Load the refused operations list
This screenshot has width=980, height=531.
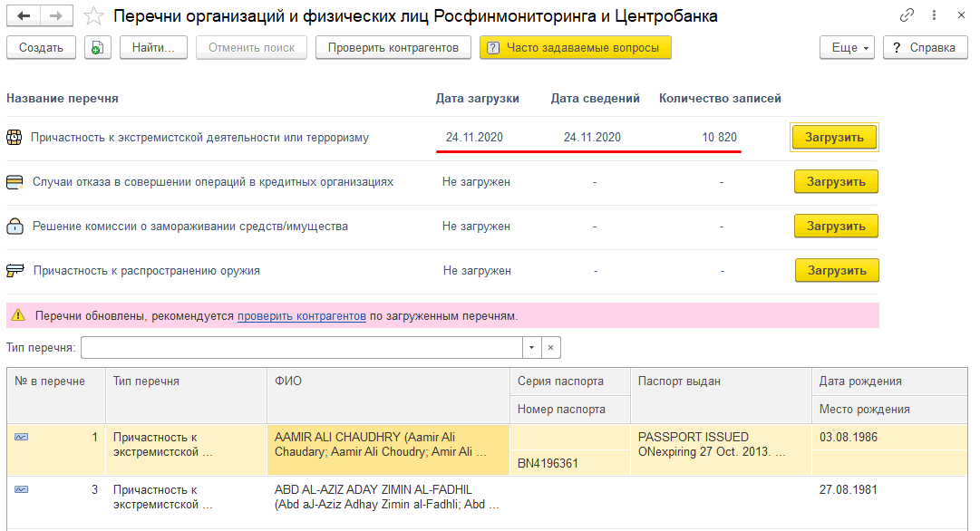pos(836,182)
